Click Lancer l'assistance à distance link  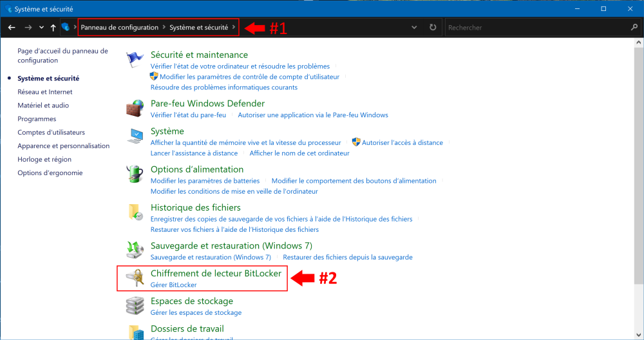click(194, 153)
